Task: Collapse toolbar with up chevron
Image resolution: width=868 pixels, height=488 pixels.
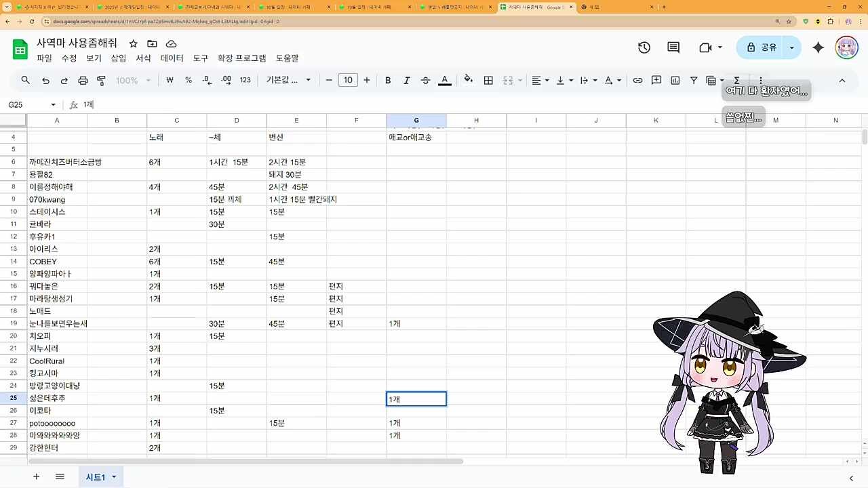Action: tap(842, 80)
